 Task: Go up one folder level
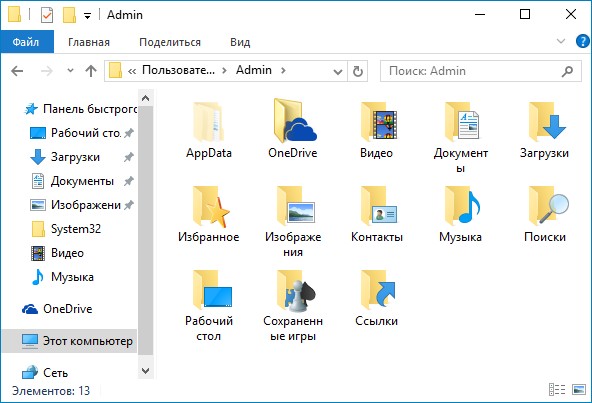(x=91, y=71)
